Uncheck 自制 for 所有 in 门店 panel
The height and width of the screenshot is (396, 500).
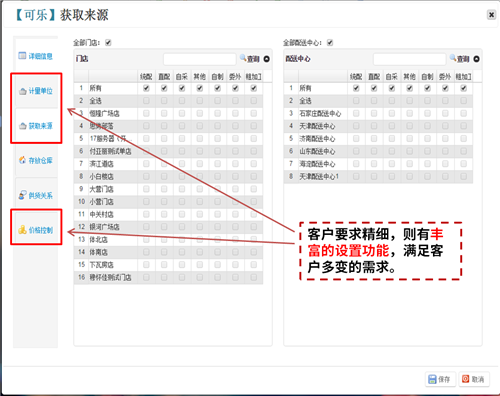coord(217,88)
